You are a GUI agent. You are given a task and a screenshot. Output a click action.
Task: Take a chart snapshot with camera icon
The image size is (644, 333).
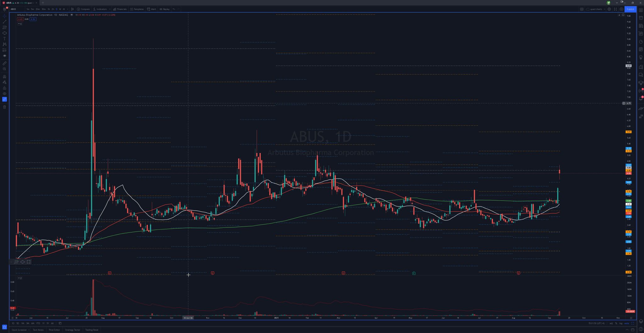pyautogui.click(x=621, y=9)
